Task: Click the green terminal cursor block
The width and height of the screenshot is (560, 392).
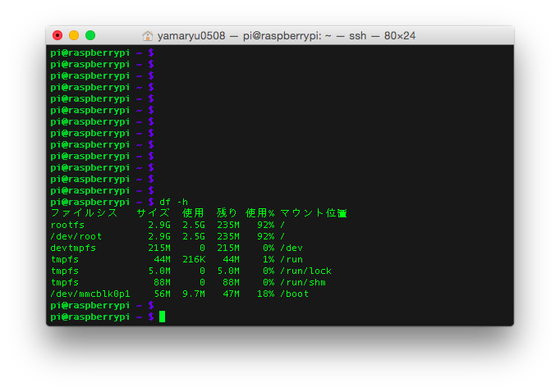Action: pyautogui.click(x=162, y=317)
